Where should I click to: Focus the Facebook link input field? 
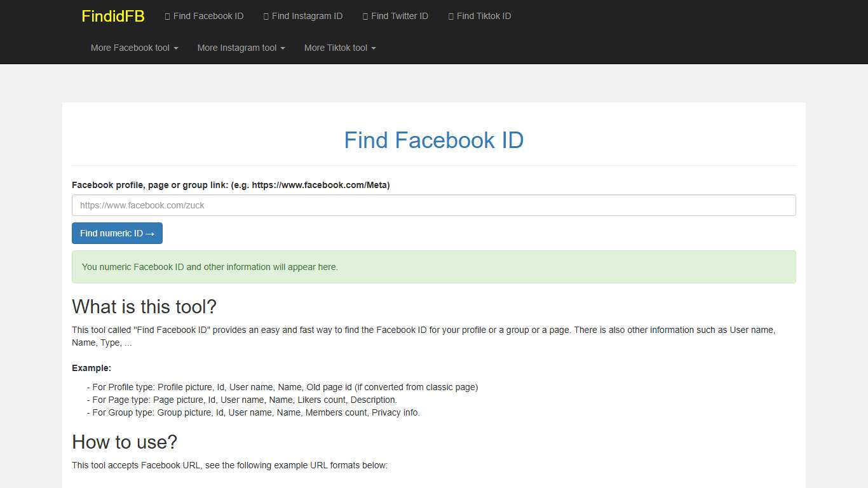coord(433,205)
